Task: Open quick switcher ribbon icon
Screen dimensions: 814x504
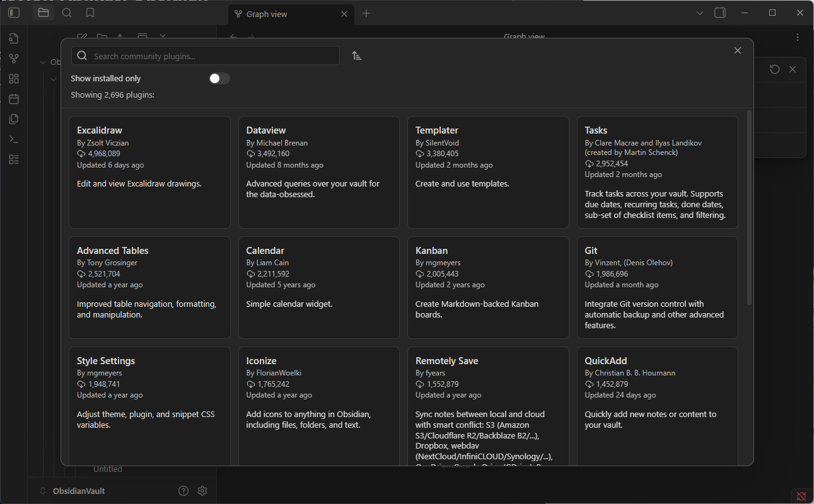Action: pyautogui.click(x=14, y=38)
